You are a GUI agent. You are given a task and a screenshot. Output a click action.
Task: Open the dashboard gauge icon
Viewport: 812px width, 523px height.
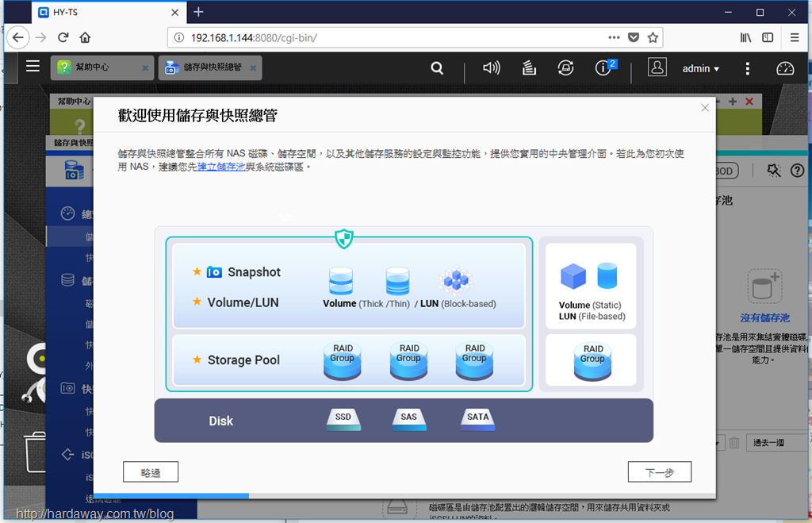(x=785, y=68)
